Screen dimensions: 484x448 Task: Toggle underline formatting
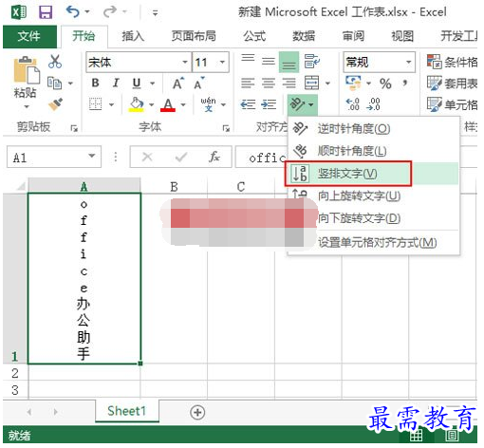coord(137,84)
